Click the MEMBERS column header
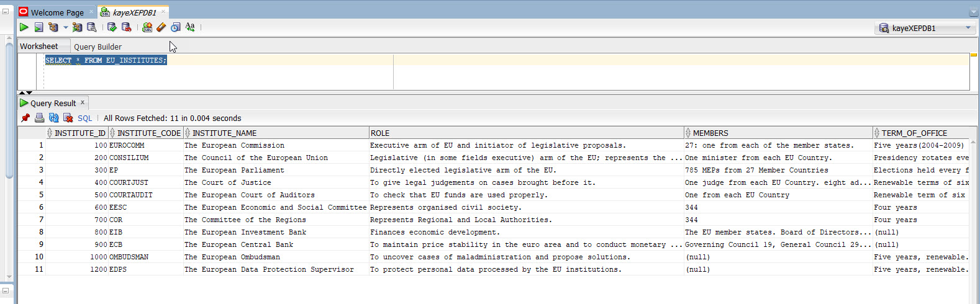Image resolution: width=980 pixels, height=304 pixels. point(778,133)
